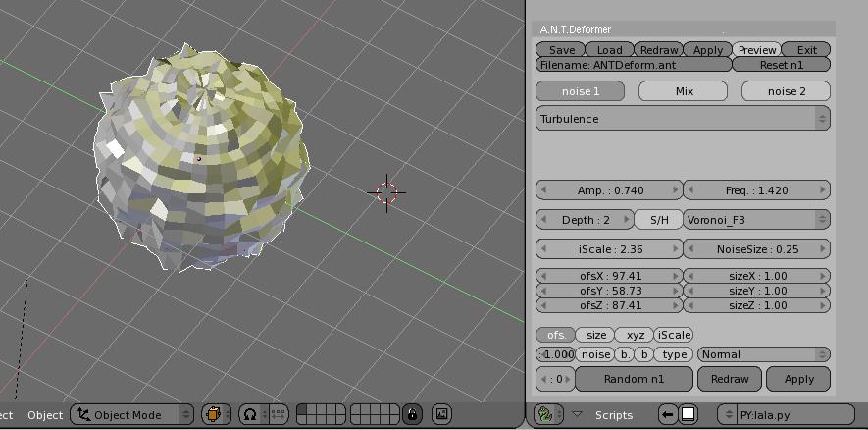Select the Mix toggle
868x430 pixels.
click(x=683, y=91)
